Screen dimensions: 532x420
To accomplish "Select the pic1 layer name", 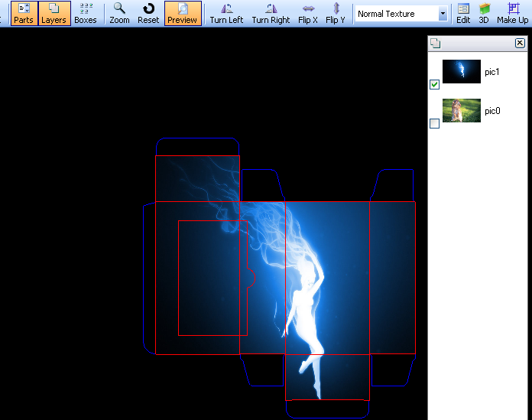I will coord(492,72).
